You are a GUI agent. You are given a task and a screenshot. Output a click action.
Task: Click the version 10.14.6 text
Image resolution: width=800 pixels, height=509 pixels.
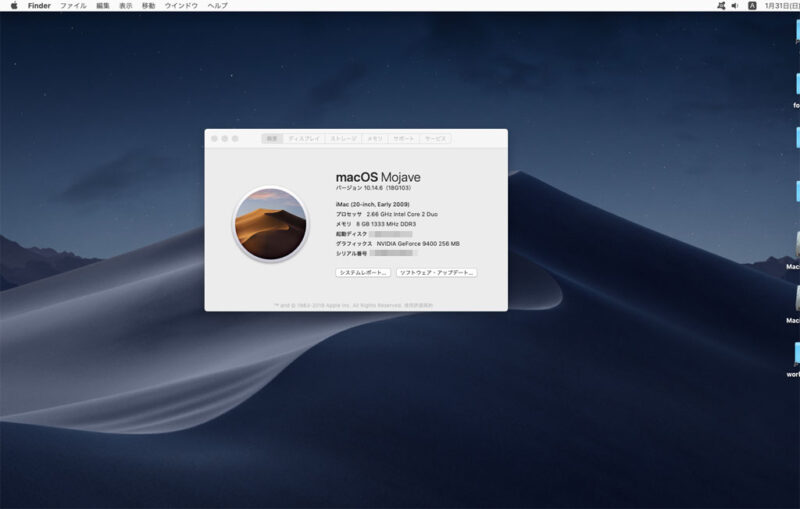click(373, 188)
